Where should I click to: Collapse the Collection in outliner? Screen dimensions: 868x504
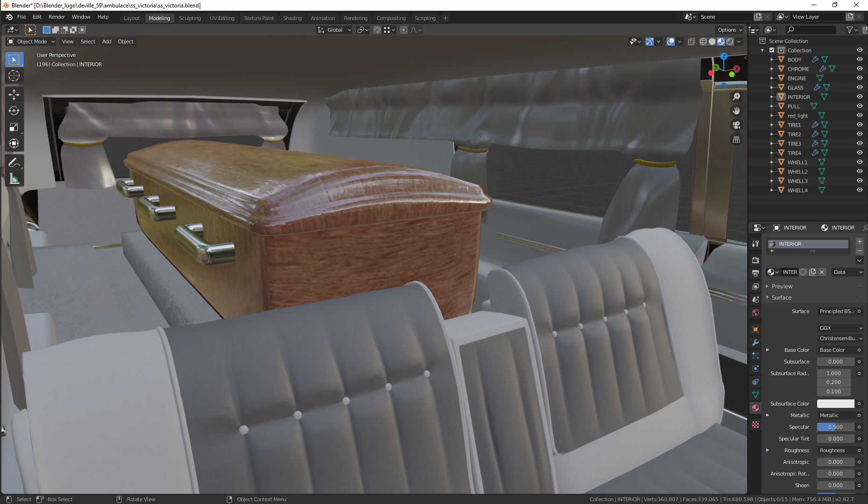763,50
